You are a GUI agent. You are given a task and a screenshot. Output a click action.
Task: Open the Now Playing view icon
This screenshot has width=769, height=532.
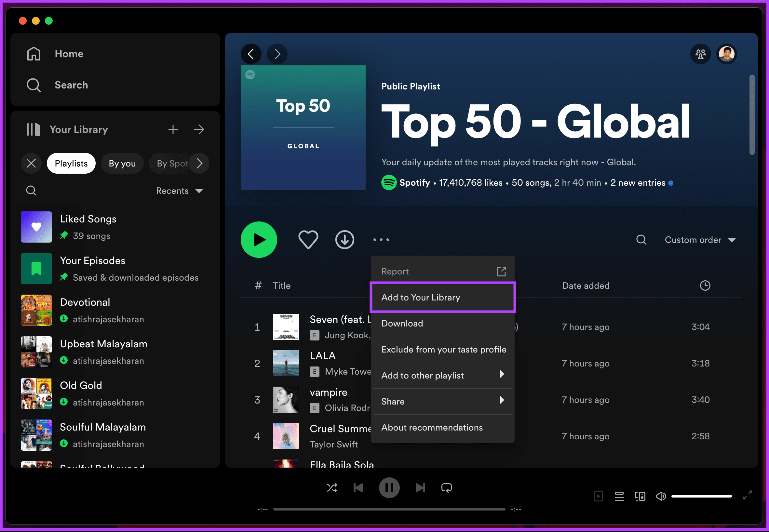click(599, 496)
